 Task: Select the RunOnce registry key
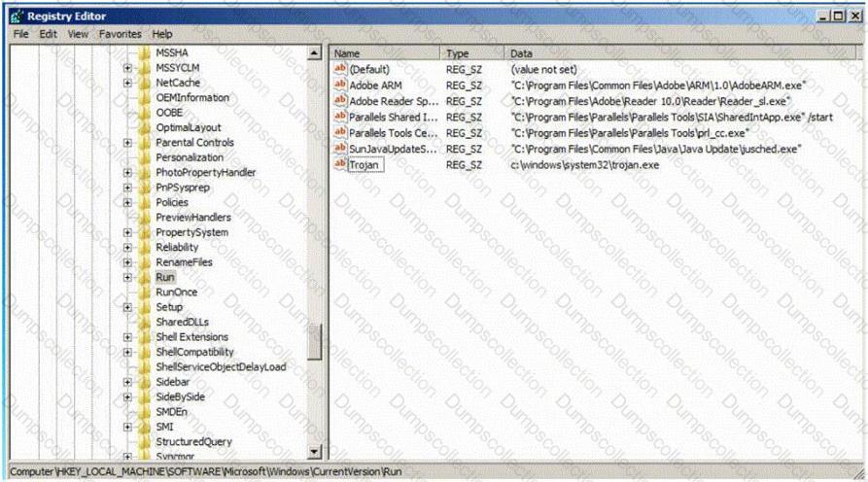coord(176,292)
